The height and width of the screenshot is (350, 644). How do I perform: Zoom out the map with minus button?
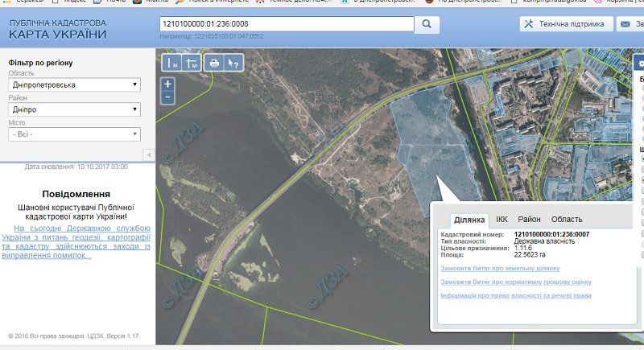point(167,97)
